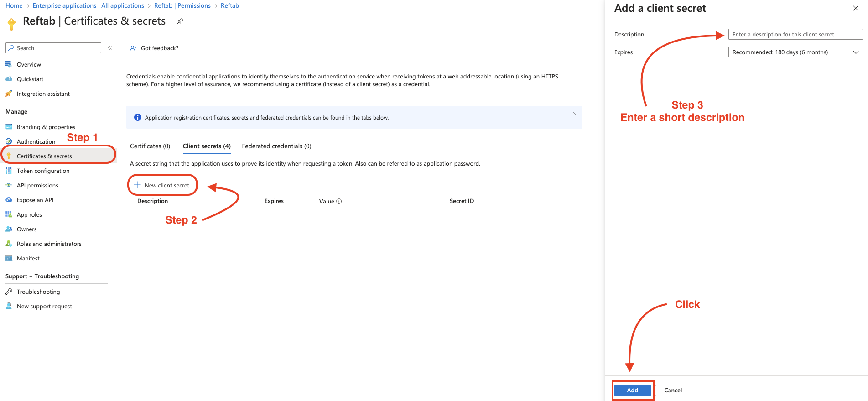Open Troubleshooting menu item
Screen dimensions: 868x401
pos(38,292)
